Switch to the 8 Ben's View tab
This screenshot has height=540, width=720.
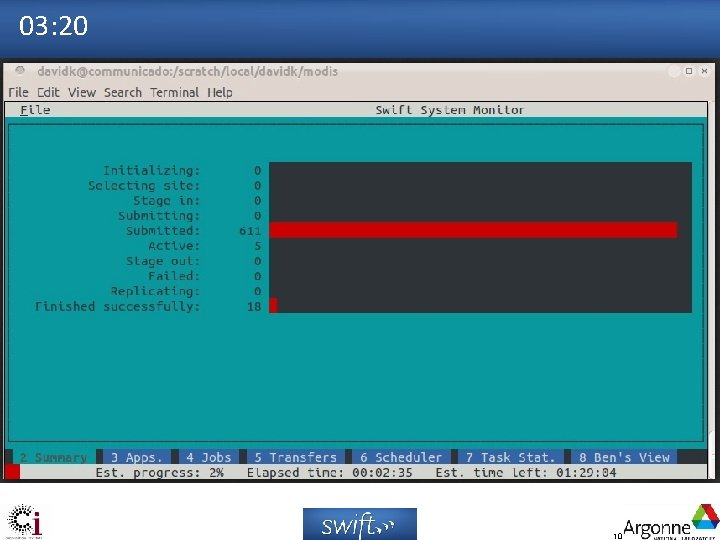[x=624, y=457]
